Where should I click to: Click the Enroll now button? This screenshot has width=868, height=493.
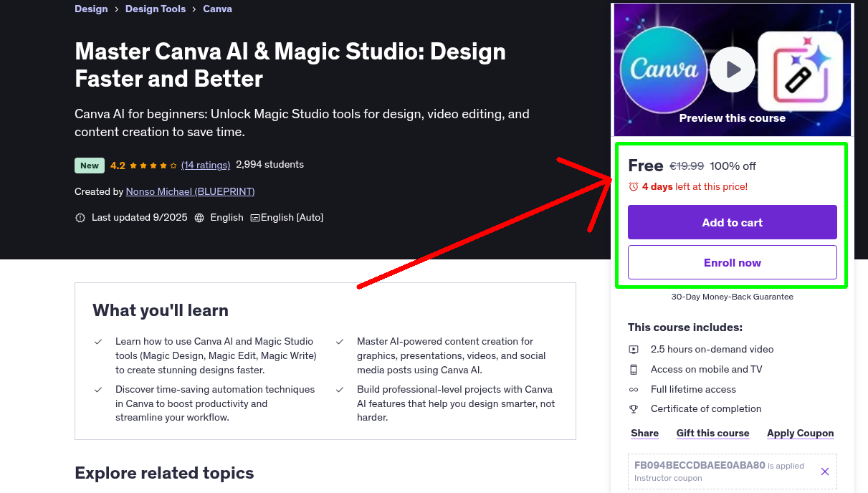point(732,262)
